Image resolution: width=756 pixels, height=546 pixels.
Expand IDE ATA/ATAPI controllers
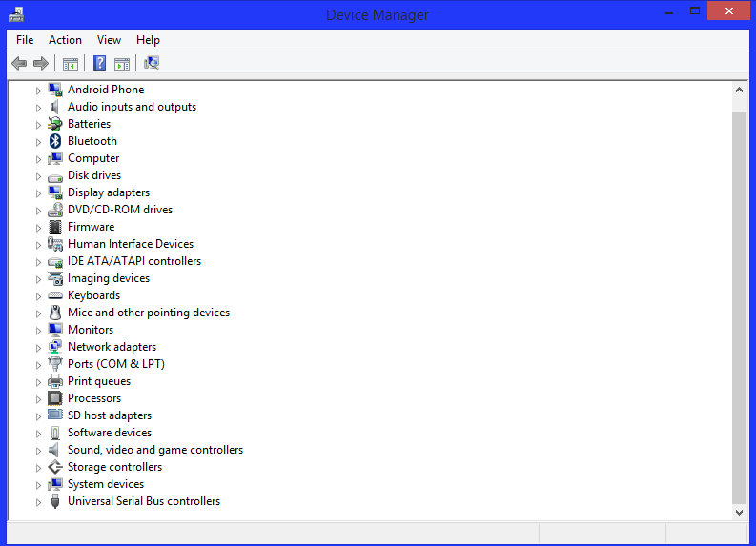pos(38,262)
